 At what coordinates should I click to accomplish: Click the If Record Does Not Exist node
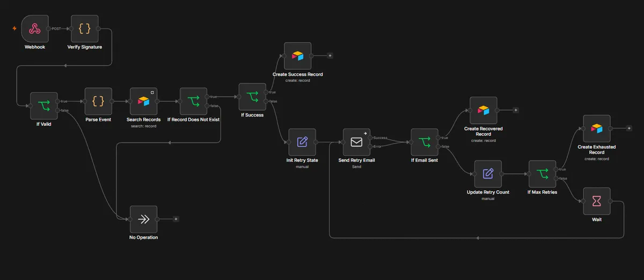193,102
